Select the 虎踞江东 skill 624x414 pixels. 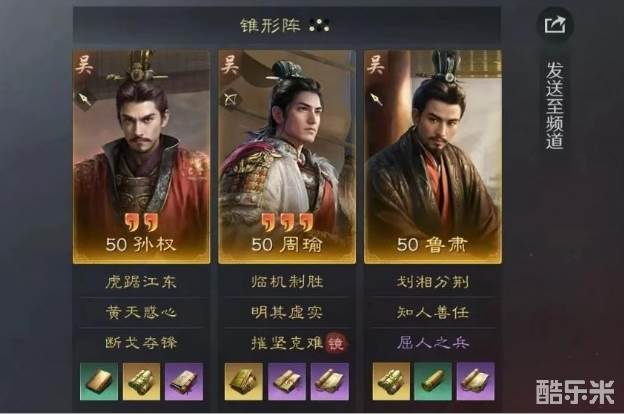click(141, 282)
